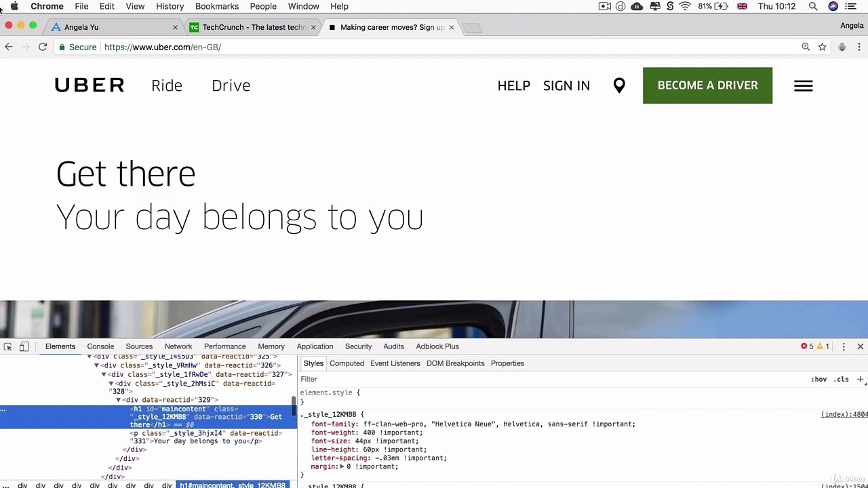Click the Ride navigation link

pyautogui.click(x=167, y=85)
